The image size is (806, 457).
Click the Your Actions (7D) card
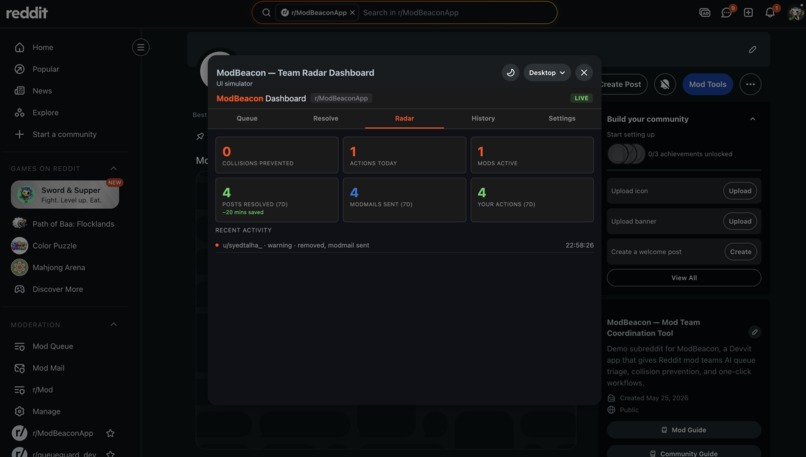(532, 200)
